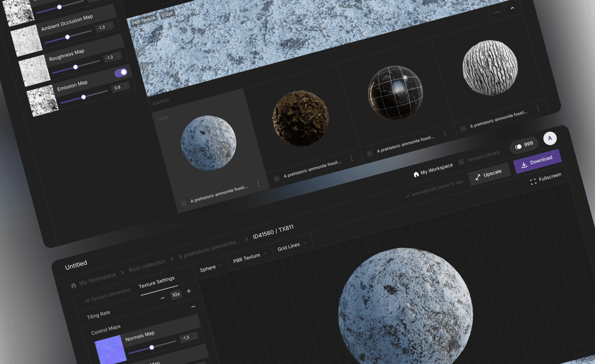Open kebab menu of brown bark sphere card
Screen dimensions: 595x364
point(351,159)
